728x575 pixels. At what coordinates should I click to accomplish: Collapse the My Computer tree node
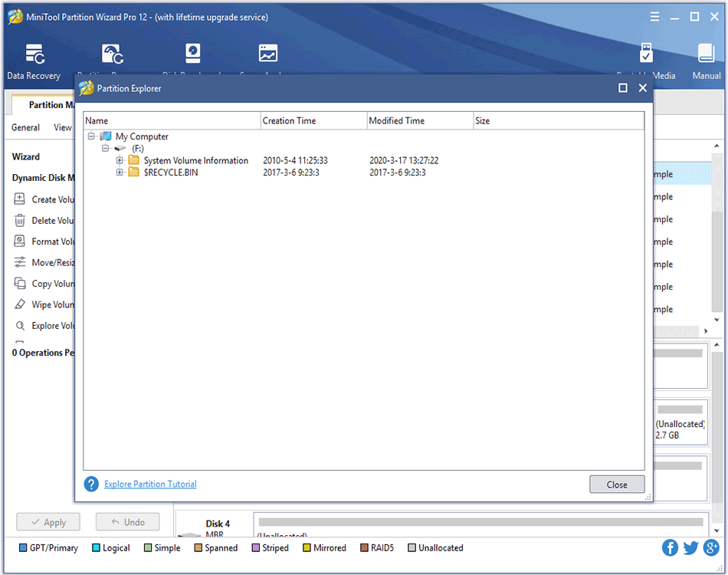coord(91,136)
